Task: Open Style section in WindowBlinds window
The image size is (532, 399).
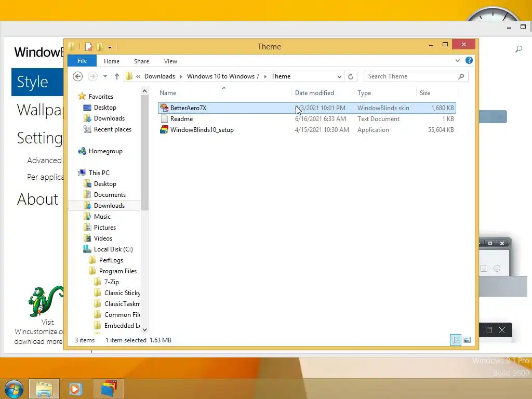Action: click(37, 82)
